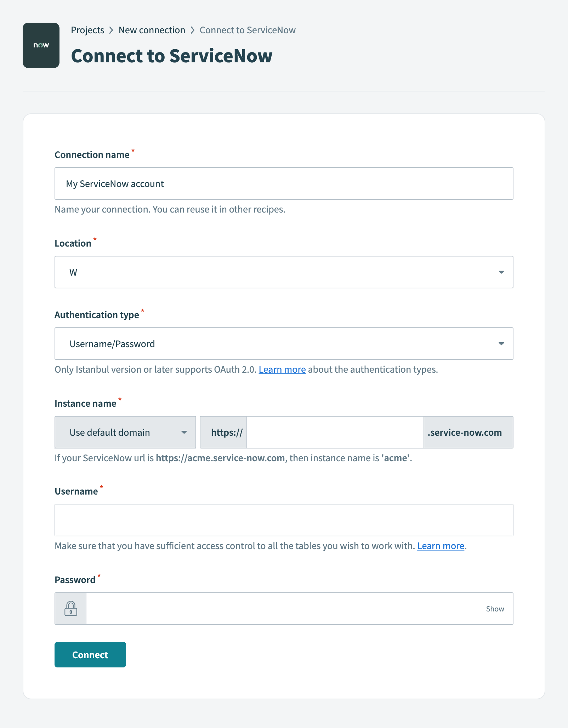
Task: Focus the instance name input field
Action: click(x=335, y=432)
